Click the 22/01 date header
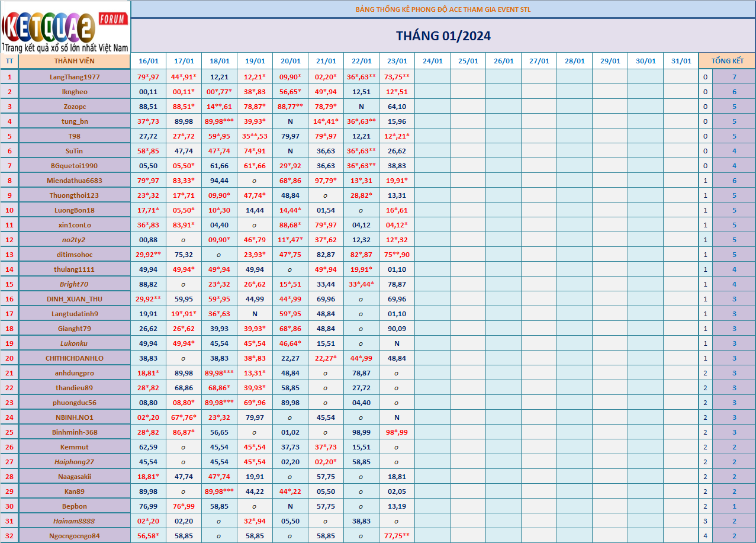This screenshot has width=756, height=543. click(x=361, y=61)
